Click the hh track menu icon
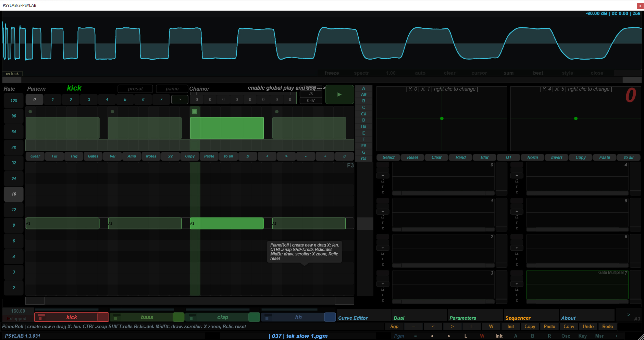The image size is (644, 340). (x=267, y=318)
